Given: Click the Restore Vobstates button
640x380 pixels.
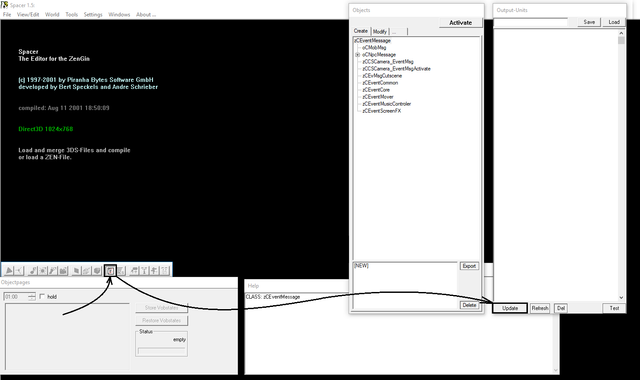Looking at the screenshot, I should (x=161, y=320).
